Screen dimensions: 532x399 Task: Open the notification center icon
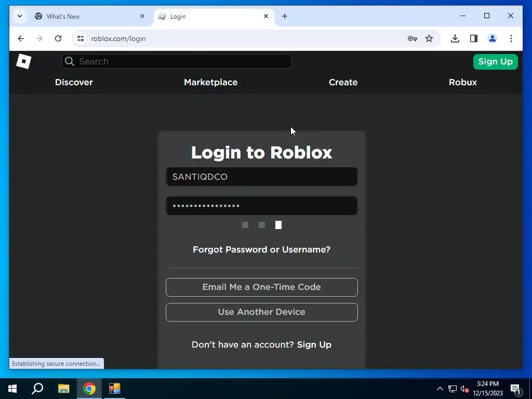click(515, 389)
